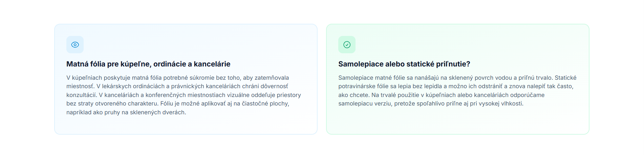Viewport: 644px width, 155px height.
Task: Click the words 'otvoreného charakteru' in the left card
Action: click(127, 104)
